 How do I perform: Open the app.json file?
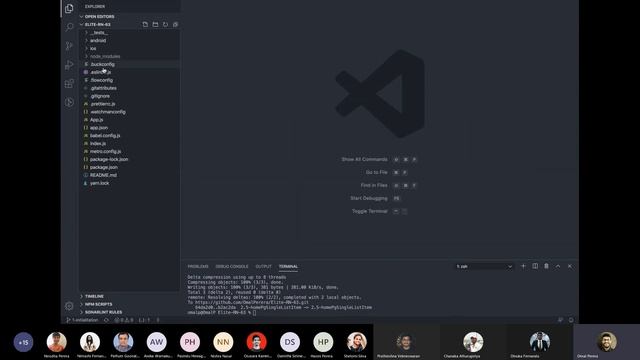click(x=99, y=127)
